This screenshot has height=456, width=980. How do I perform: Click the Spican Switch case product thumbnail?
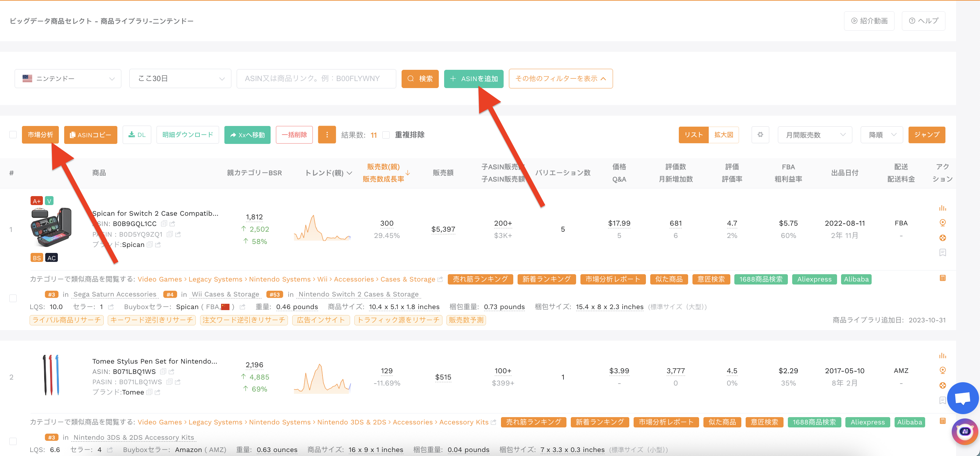pos(51,227)
